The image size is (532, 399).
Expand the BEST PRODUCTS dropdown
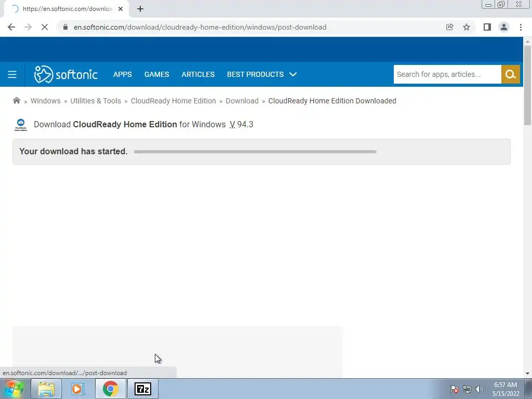point(262,74)
